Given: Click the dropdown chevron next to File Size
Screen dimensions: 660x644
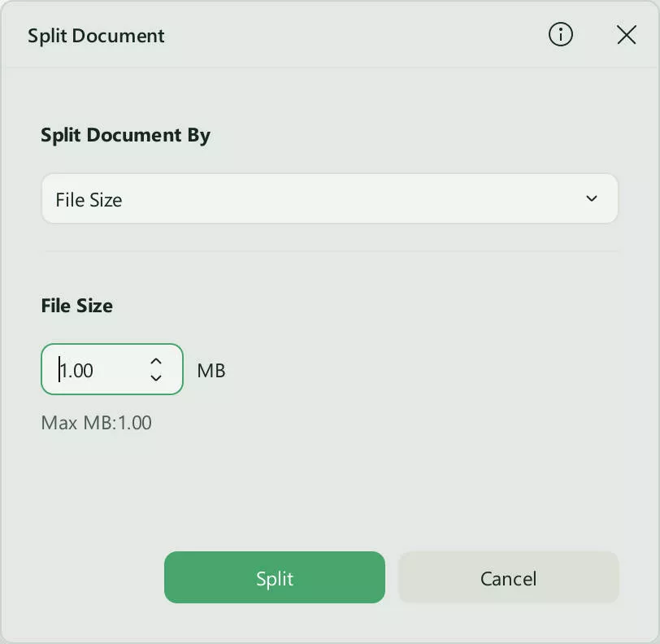Looking at the screenshot, I should [592, 198].
